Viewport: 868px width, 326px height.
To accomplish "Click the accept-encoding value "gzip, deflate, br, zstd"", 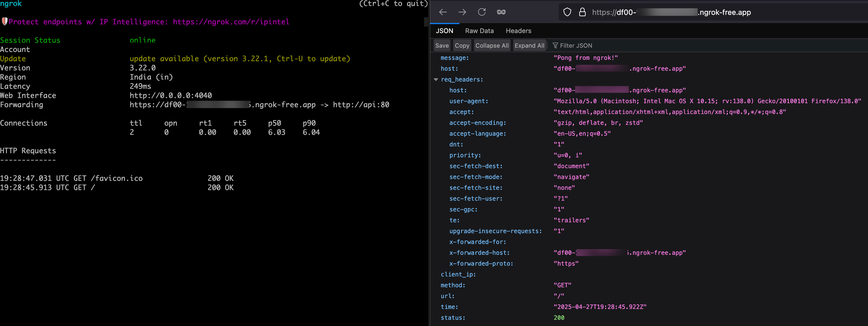I will click(x=598, y=122).
